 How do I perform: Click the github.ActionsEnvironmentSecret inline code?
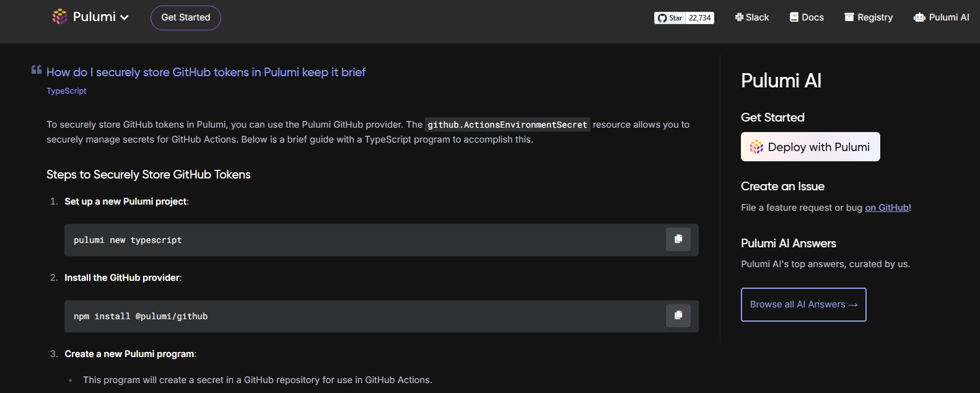[x=507, y=125]
